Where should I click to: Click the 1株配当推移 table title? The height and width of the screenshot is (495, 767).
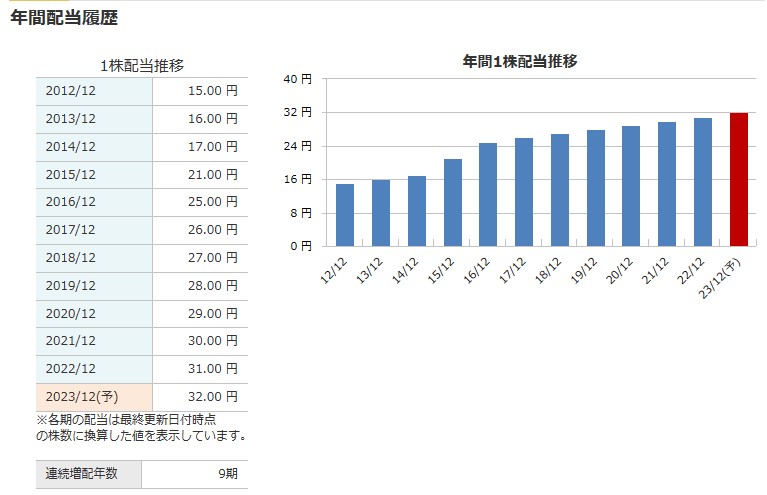pyautogui.click(x=142, y=66)
